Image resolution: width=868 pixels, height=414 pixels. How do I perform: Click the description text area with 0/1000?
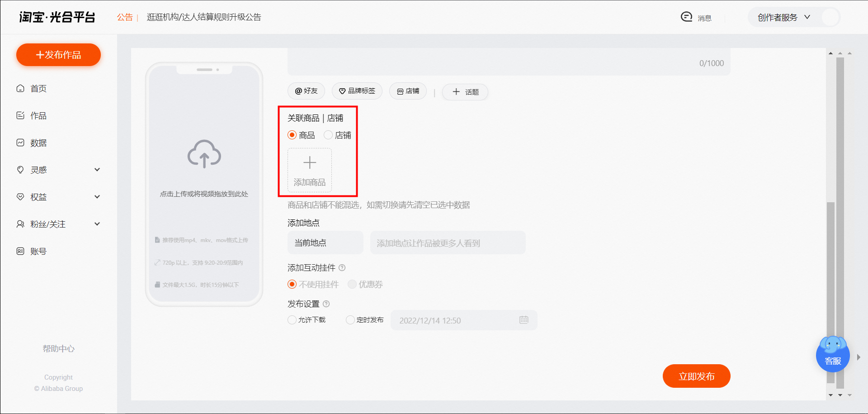(509, 62)
